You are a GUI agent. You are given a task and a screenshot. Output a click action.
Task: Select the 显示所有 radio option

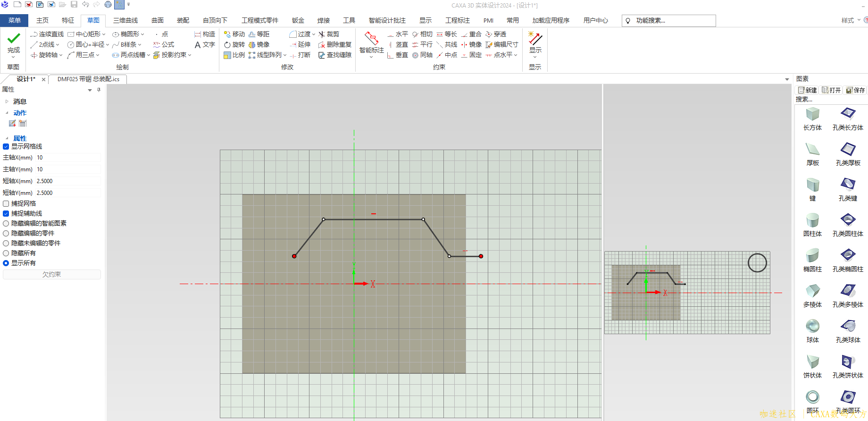pos(6,263)
